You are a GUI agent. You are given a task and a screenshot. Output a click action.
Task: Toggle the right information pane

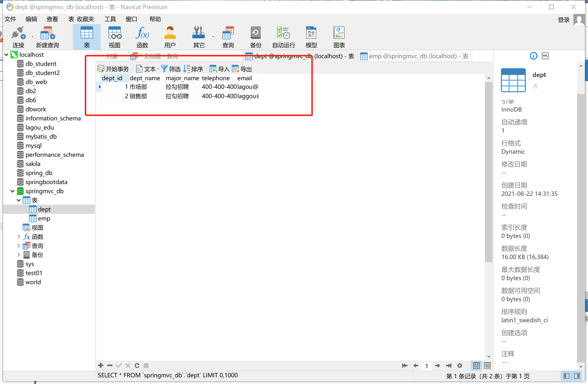pyautogui.click(x=577, y=376)
